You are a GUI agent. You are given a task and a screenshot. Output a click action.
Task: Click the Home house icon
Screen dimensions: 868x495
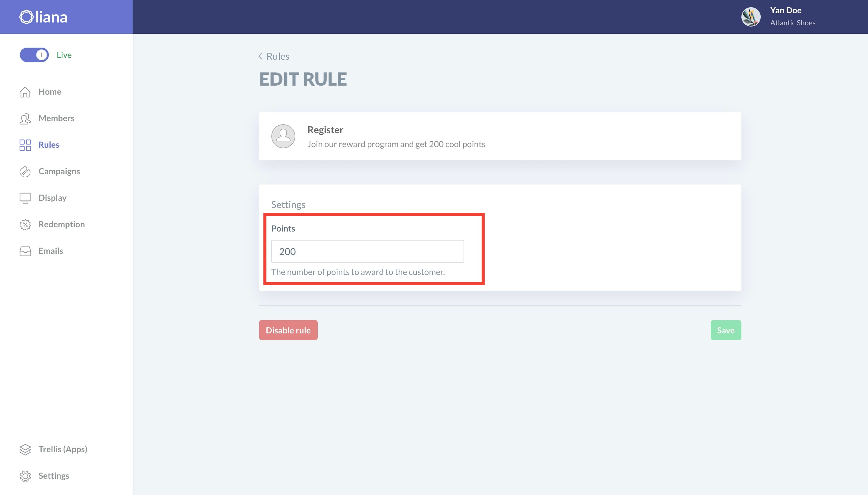tap(25, 92)
